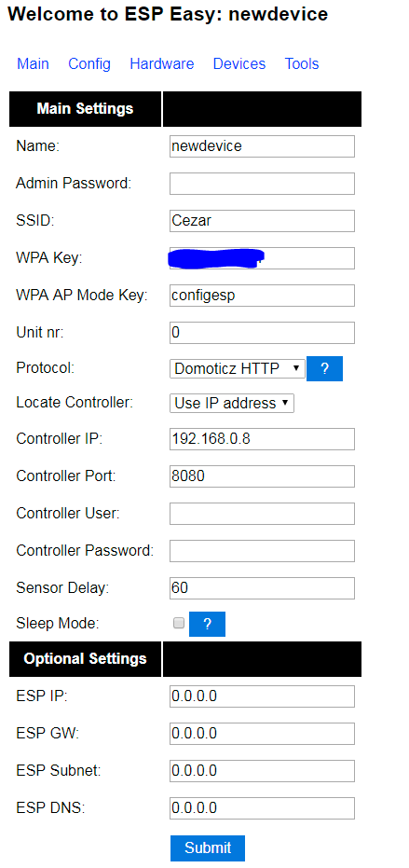409x868 pixels.
Task: Click the help button next to Sleep Mode
Action: click(207, 624)
